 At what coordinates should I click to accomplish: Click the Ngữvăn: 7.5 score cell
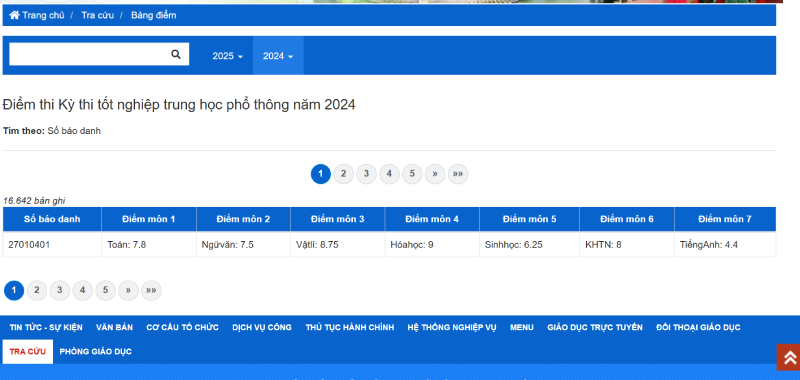click(243, 244)
